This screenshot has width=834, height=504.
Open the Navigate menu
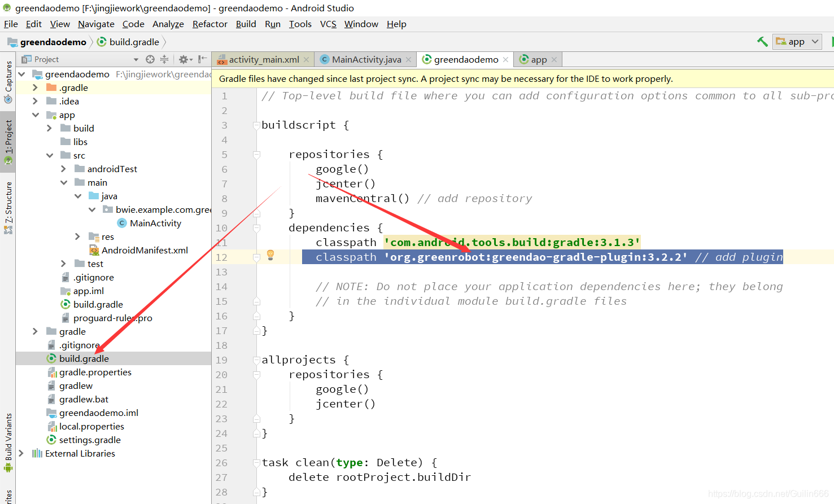click(96, 24)
